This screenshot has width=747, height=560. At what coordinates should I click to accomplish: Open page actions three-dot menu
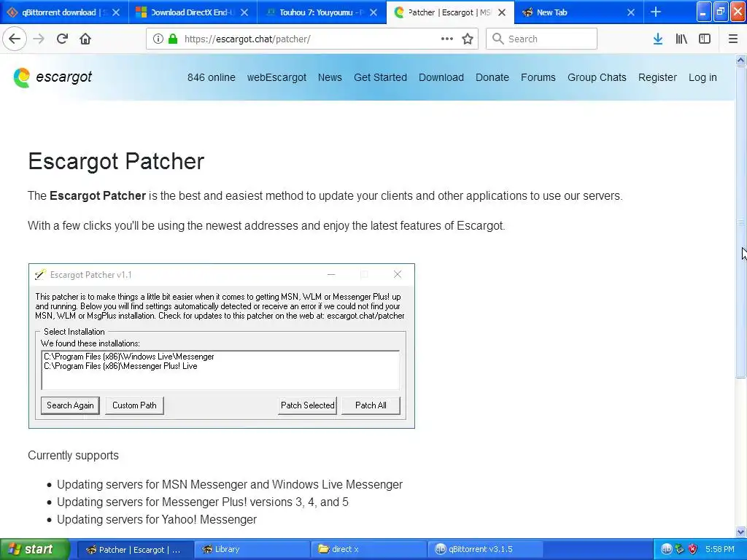coord(447,39)
